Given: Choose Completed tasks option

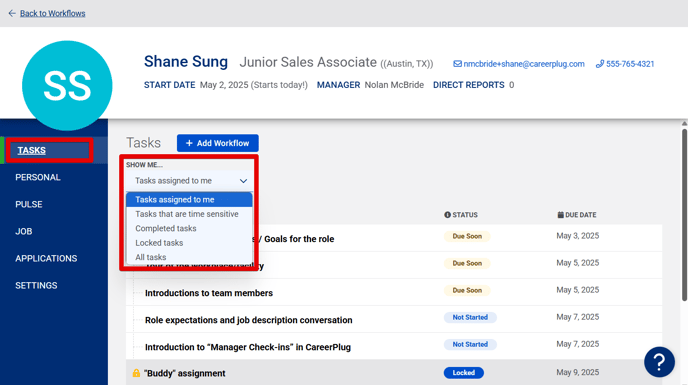Looking at the screenshot, I should click(x=189, y=229).
